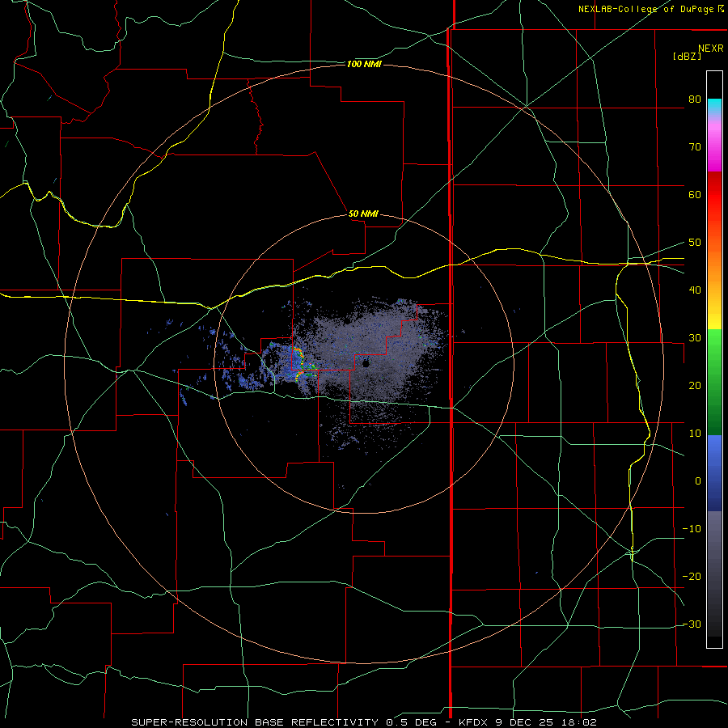Screen dimensions: 728x728
Task: Click the green band of the dBZ colorbar
Action: coord(714,382)
